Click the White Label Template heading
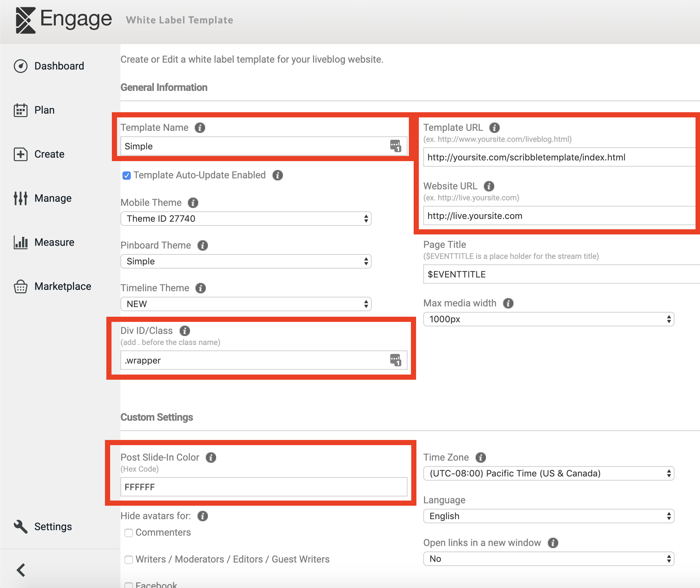Viewport: 700px width, 588px height. pyautogui.click(x=180, y=20)
